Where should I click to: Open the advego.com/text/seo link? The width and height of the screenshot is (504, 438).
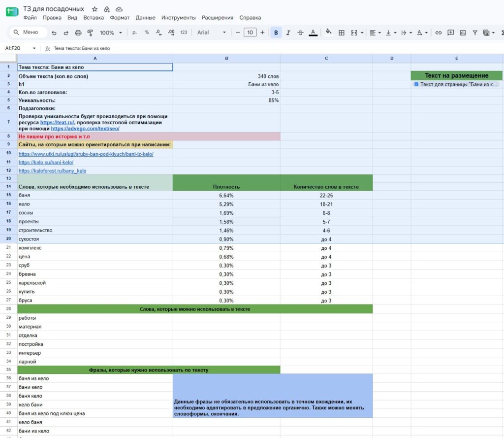pyautogui.click(x=85, y=129)
